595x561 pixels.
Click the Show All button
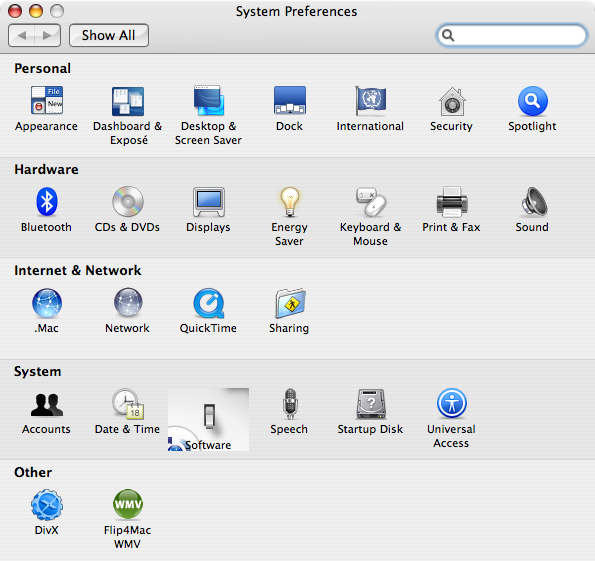click(109, 35)
